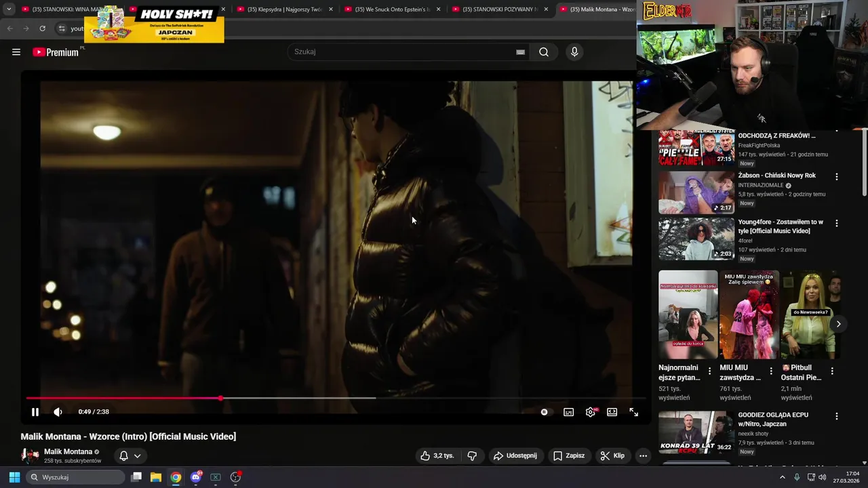Open the Malik Montana channel name link
This screenshot has height=488, width=868.
(68, 451)
